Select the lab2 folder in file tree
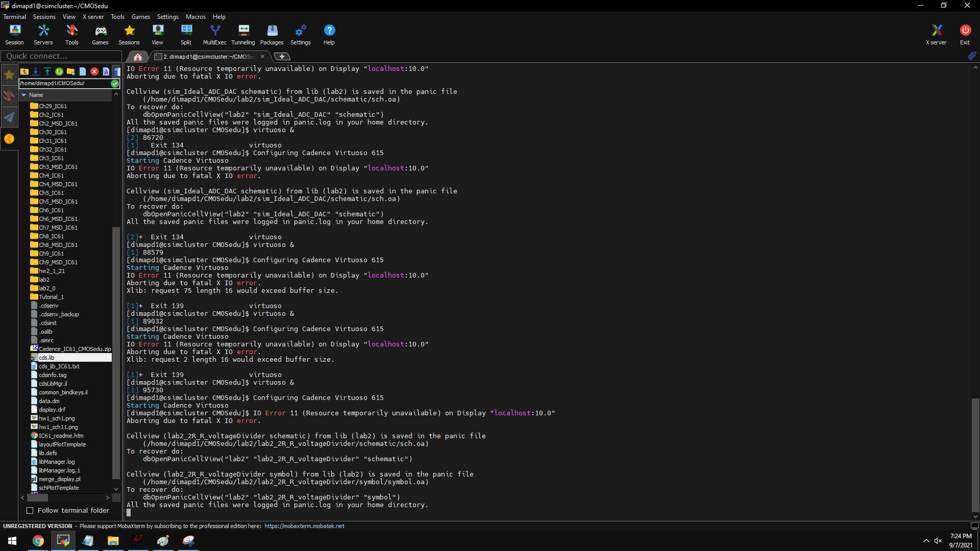The width and height of the screenshot is (980, 551). 44,280
